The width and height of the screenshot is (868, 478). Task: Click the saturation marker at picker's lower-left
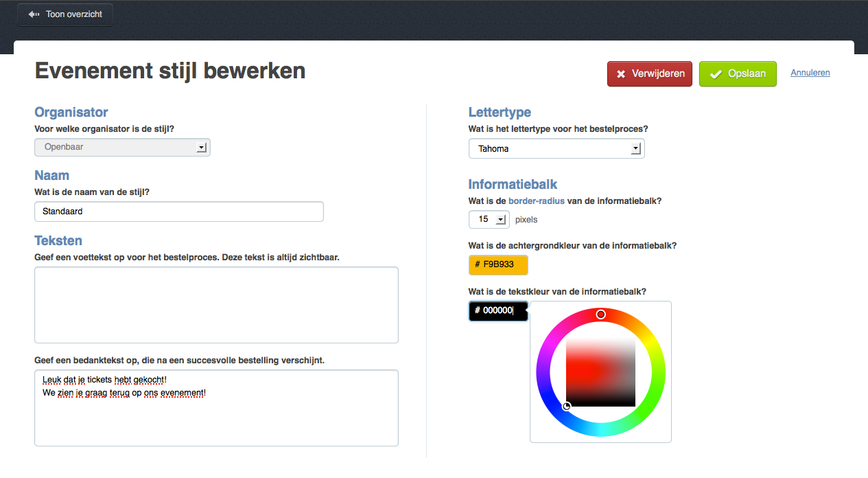(x=567, y=407)
